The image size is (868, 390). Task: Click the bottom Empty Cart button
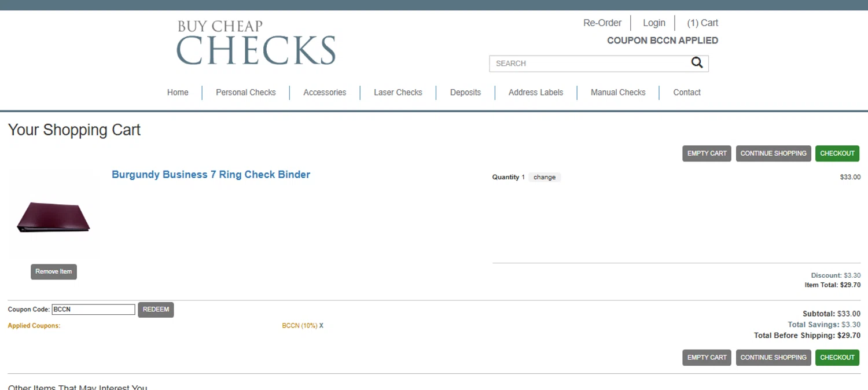tap(707, 358)
